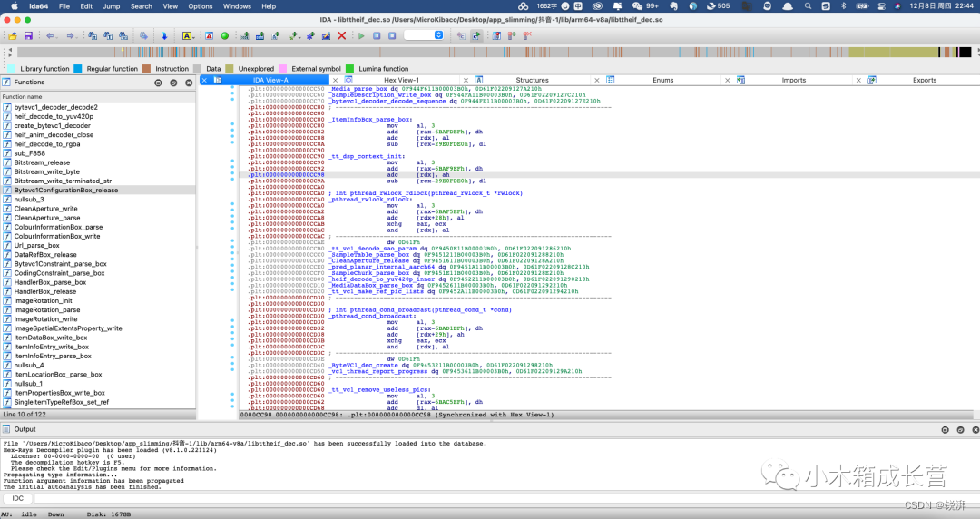Click the IDC language selector button
Screen dimensions: 980x519
click(x=17, y=498)
